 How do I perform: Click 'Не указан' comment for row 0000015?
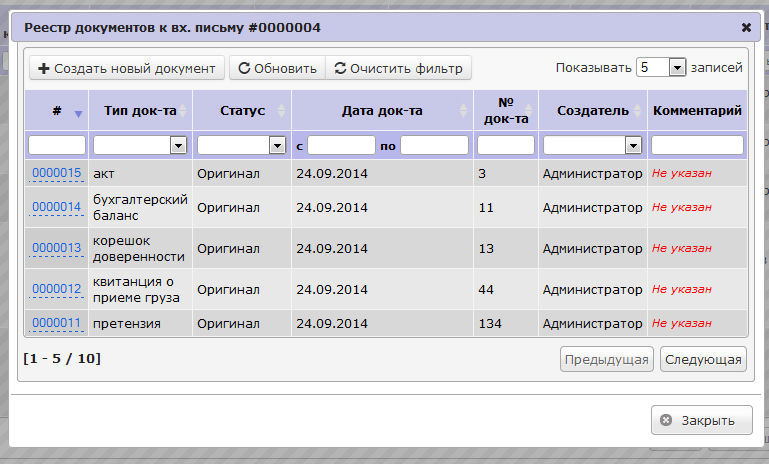click(682, 173)
